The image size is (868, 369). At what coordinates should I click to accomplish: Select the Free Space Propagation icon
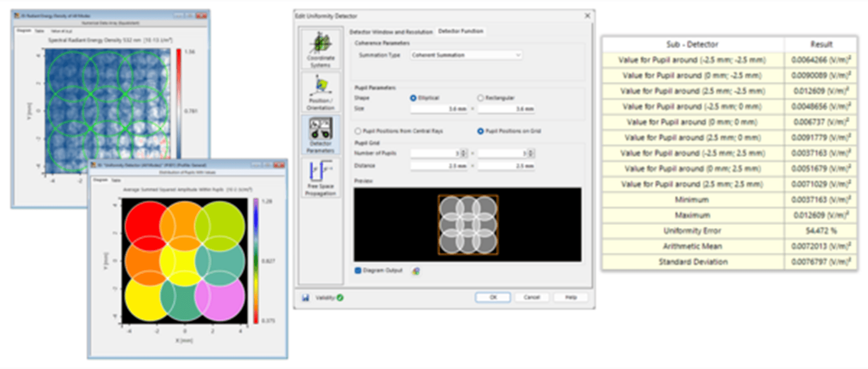click(321, 178)
